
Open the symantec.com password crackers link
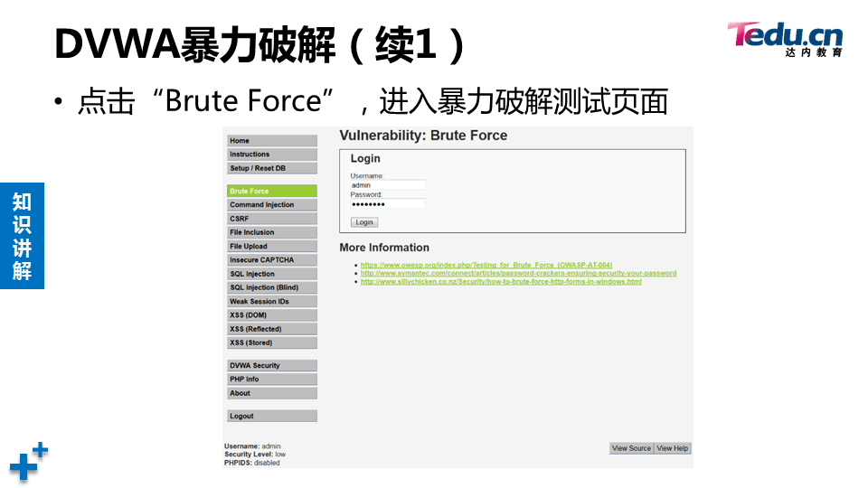point(519,273)
